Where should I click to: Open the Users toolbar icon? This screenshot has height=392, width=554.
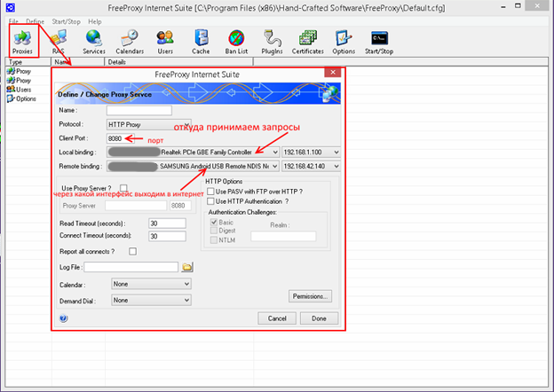(165, 42)
